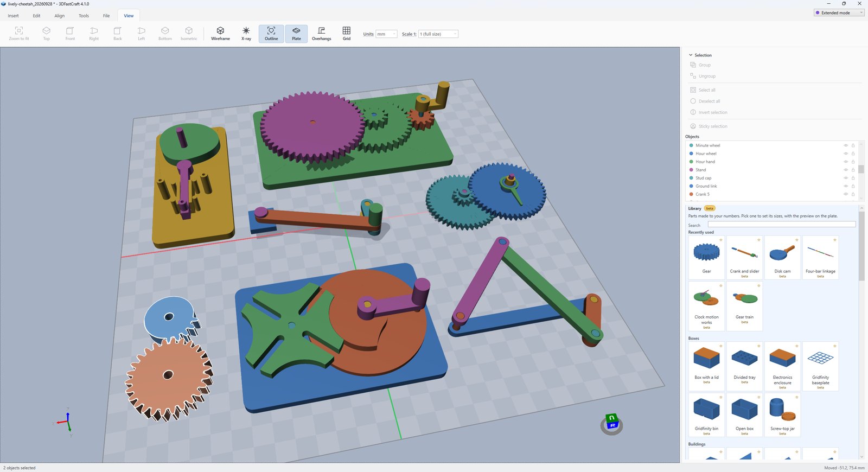The height and width of the screenshot is (472, 868).
Task: Hide the Minute wheel object
Action: pos(845,145)
